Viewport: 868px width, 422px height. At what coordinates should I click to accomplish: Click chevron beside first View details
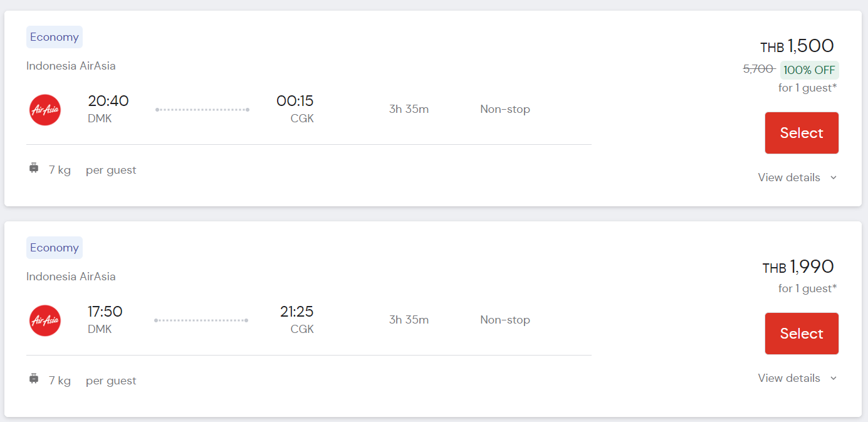tap(834, 178)
